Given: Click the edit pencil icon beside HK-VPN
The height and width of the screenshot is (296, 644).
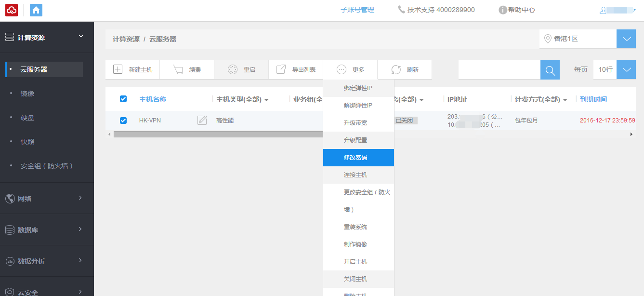Looking at the screenshot, I should [202, 120].
